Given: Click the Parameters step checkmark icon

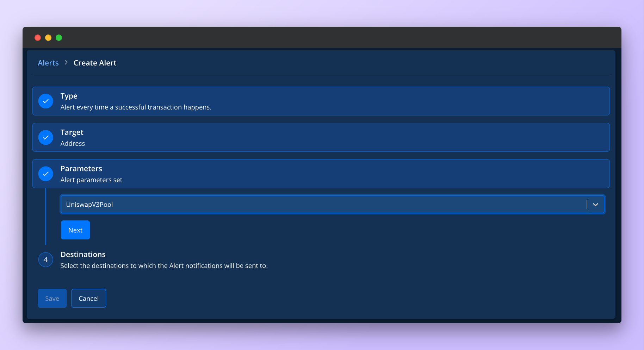Looking at the screenshot, I should [45, 174].
